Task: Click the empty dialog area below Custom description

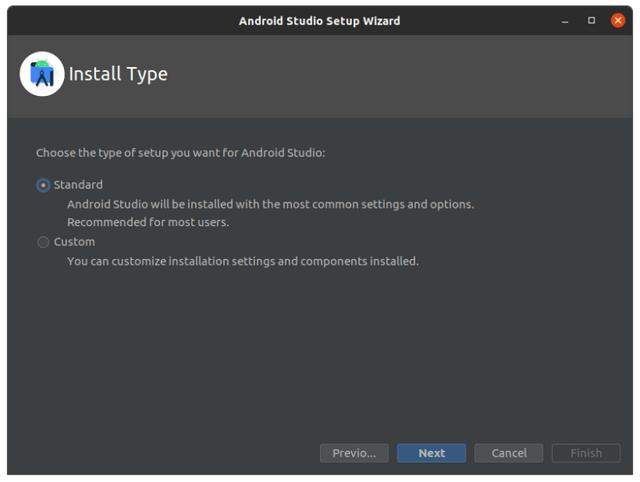Action: [x=320, y=351]
